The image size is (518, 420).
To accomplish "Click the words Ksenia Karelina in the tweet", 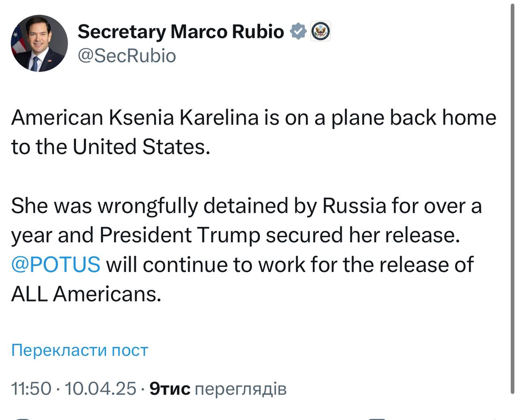I will (x=183, y=118).
